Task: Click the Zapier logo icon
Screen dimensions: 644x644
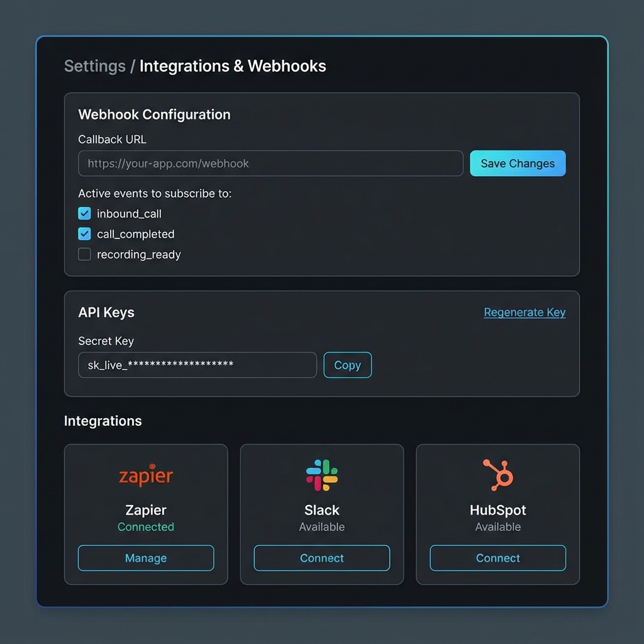Action: point(145,476)
